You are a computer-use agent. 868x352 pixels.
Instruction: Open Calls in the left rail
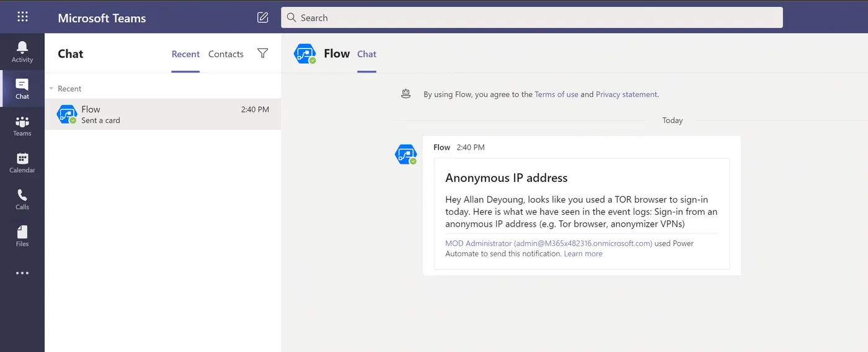tap(22, 199)
